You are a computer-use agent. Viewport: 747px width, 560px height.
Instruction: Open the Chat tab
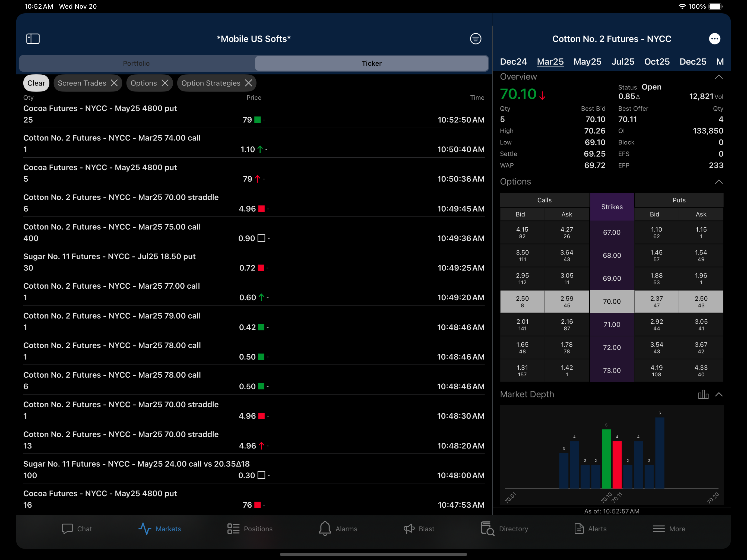77,529
